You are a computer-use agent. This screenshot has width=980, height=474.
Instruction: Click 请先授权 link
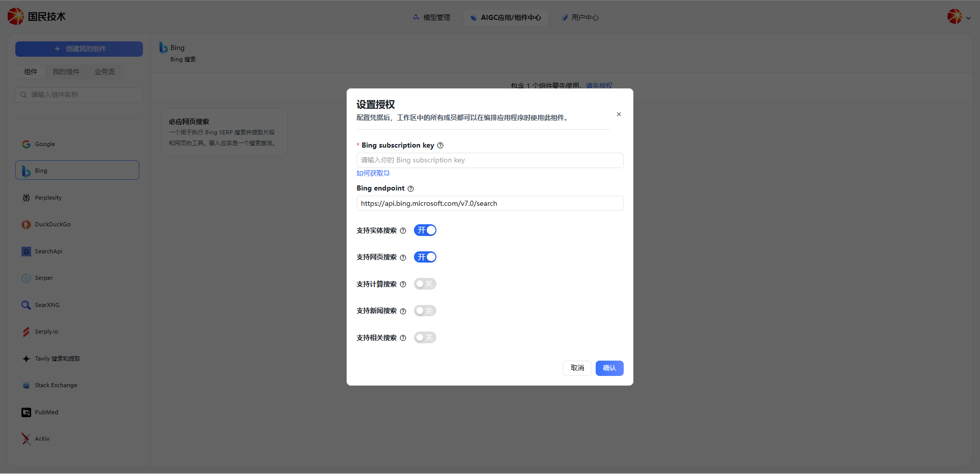(x=599, y=85)
